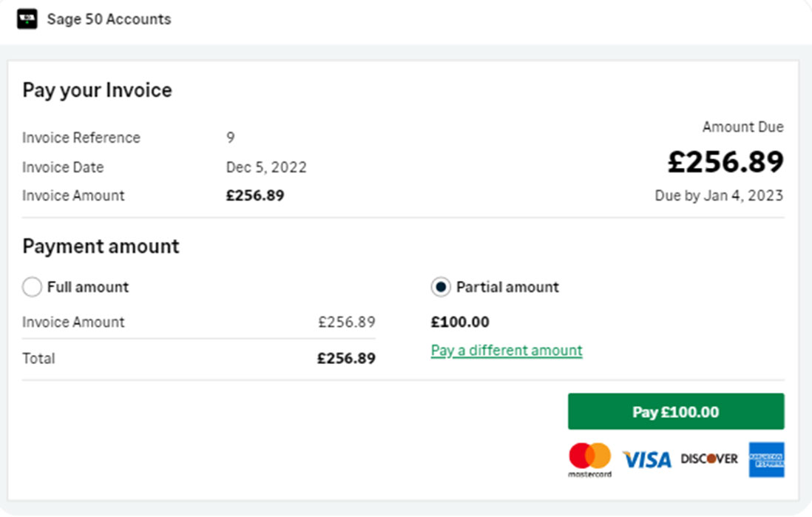812x517 pixels.
Task: Click the Mastercard payment icon
Action: tap(590, 459)
